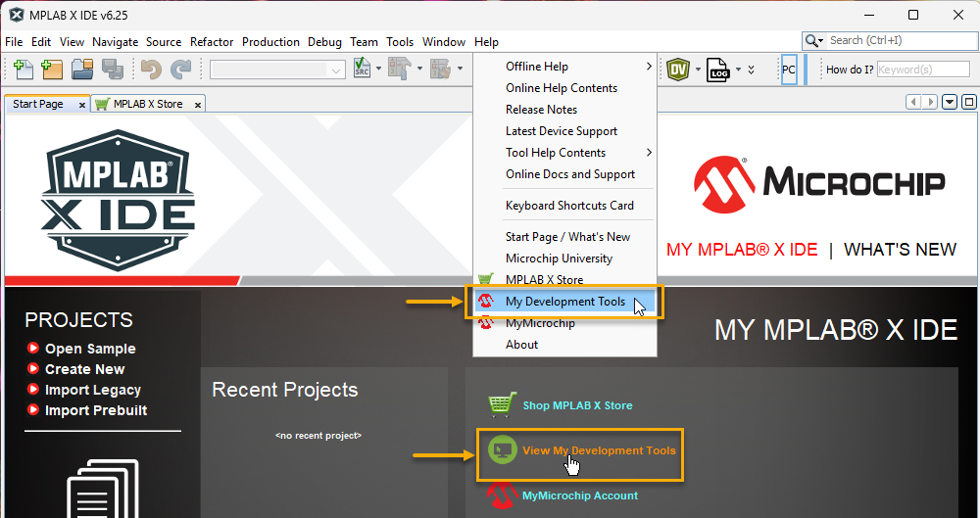Click the Redo arrow icon

click(x=180, y=70)
